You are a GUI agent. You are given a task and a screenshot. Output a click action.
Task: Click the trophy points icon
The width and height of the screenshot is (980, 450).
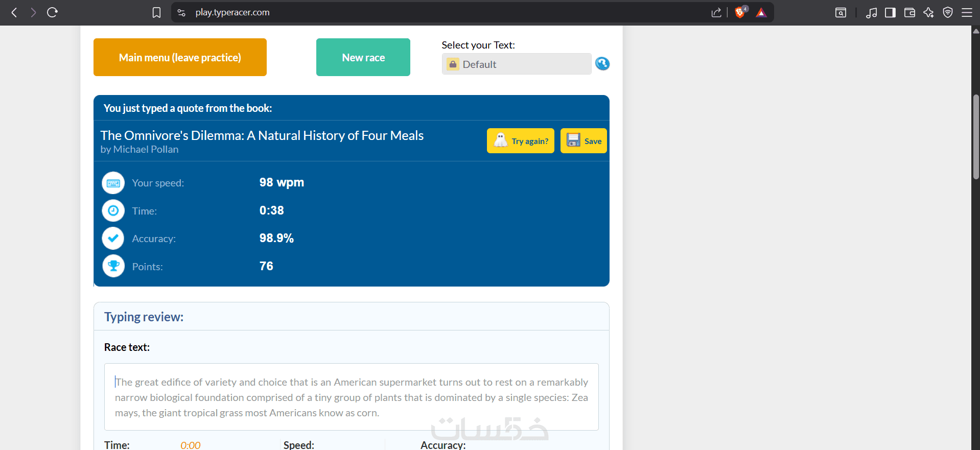click(113, 266)
